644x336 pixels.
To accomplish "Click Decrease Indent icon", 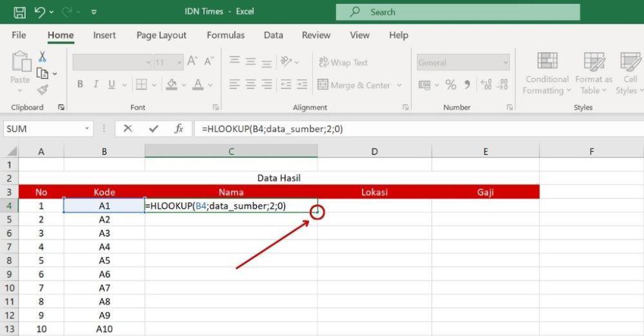I will (x=286, y=84).
